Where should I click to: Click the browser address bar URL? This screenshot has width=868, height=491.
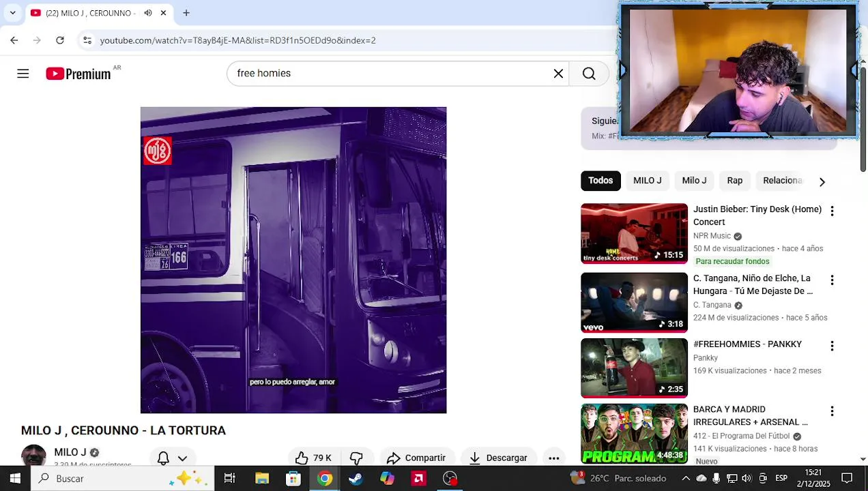[x=237, y=40]
